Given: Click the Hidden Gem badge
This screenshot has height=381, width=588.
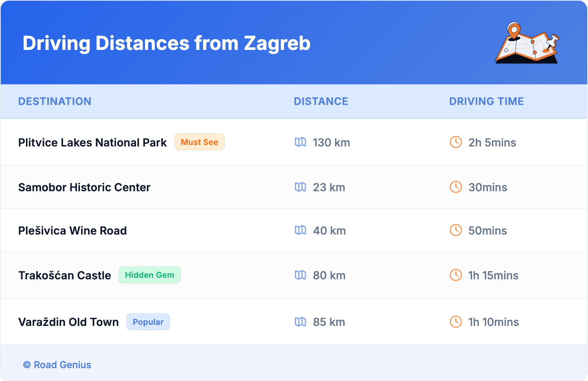Looking at the screenshot, I should [150, 275].
